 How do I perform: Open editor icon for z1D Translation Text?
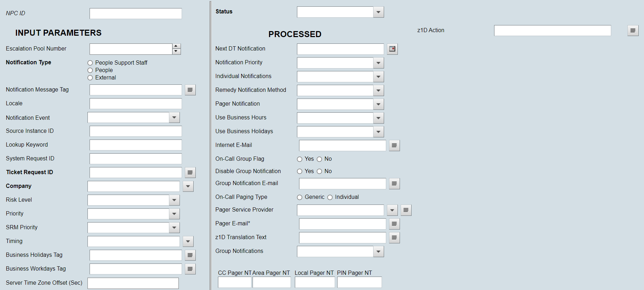coord(394,238)
